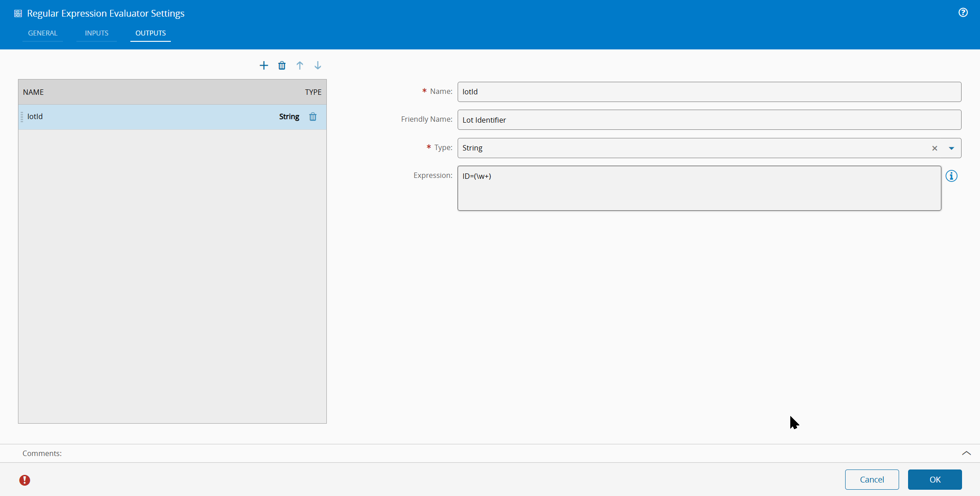Open help via the question mark icon
The height and width of the screenshot is (496, 980).
963,13
